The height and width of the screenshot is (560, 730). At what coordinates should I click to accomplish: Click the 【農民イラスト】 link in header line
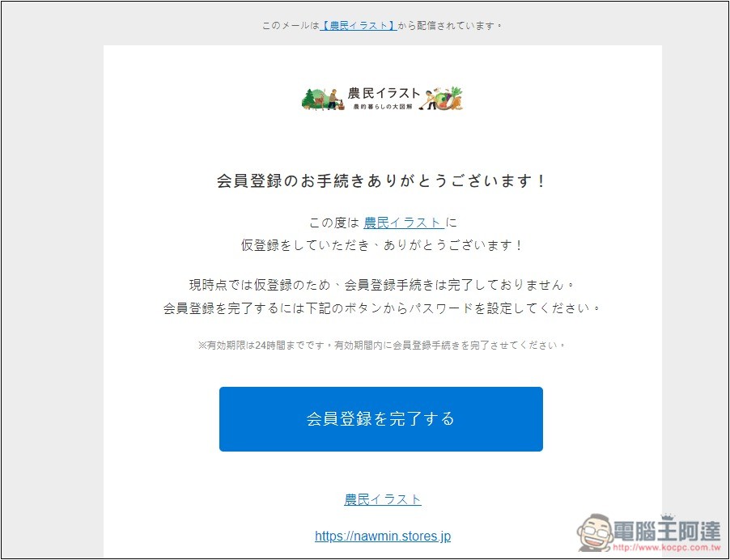(x=359, y=26)
